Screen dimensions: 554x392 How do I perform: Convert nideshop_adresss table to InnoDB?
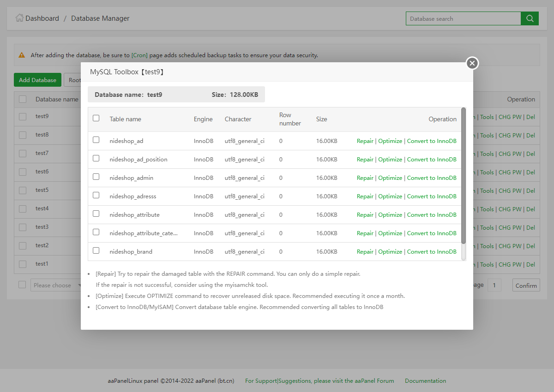[x=432, y=196]
